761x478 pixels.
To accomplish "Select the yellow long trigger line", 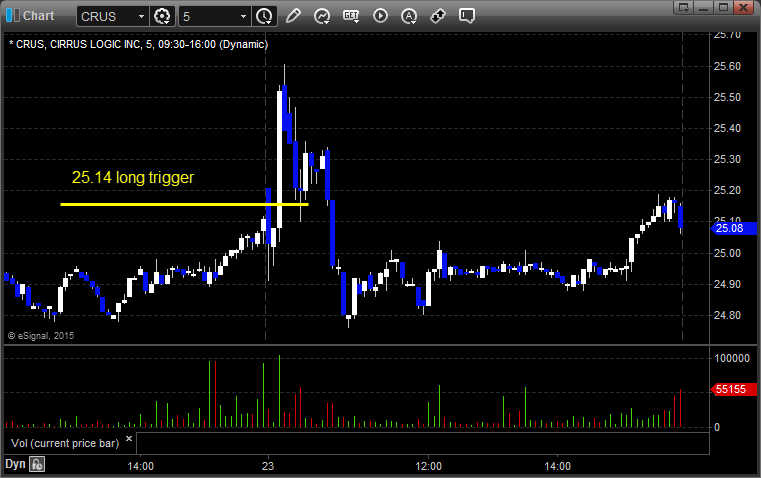I will 184,204.
